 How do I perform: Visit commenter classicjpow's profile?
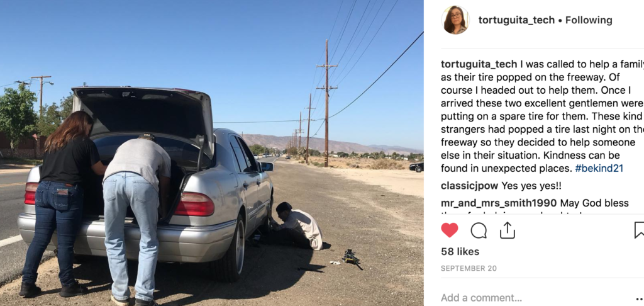coord(469,186)
